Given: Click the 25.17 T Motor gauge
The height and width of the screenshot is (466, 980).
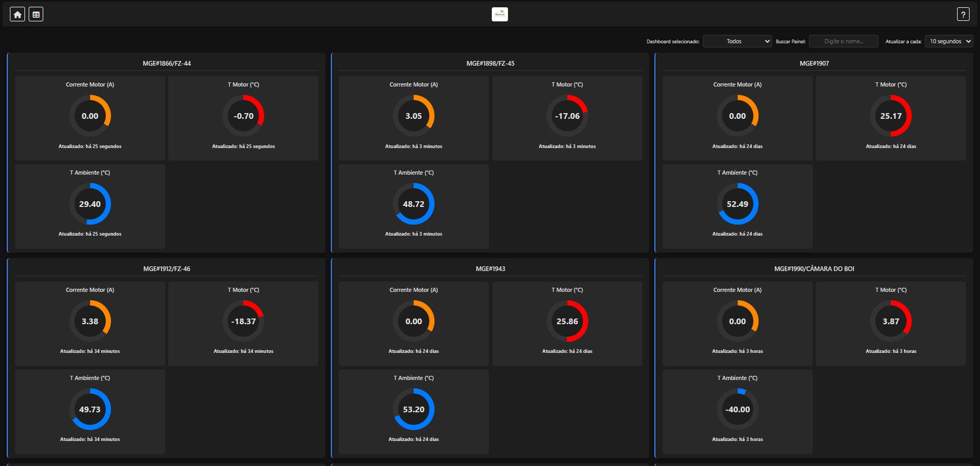Looking at the screenshot, I should pos(891,116).
